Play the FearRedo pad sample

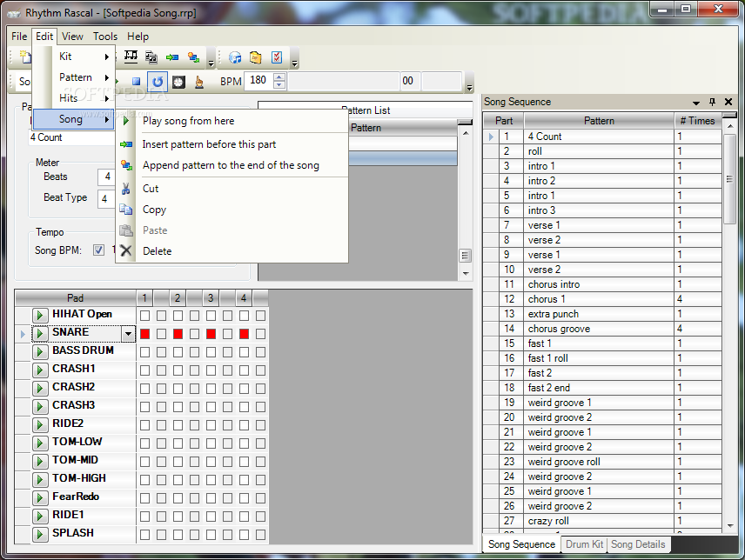click(40, 498)
